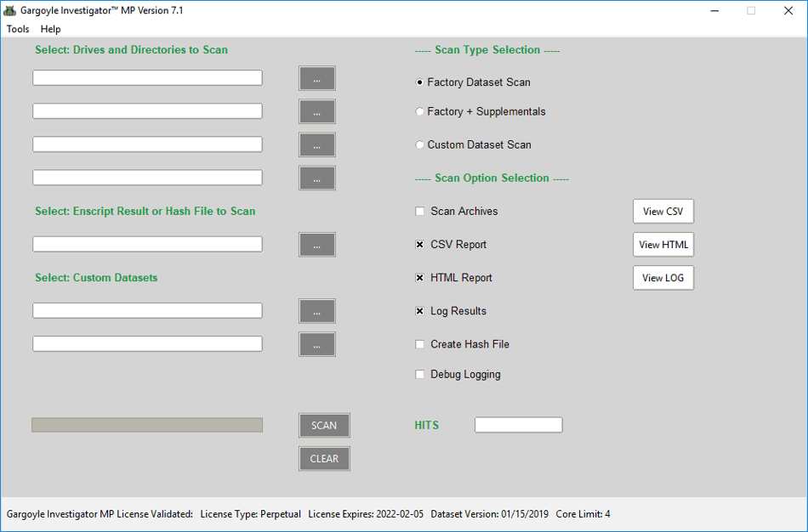
Task: Browse for the first drive/directory to scan
Action: click(x=317, y=78)
